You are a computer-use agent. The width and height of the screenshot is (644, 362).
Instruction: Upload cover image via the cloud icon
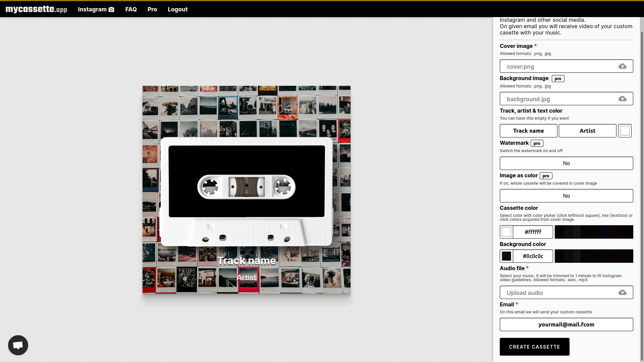(x=623, y=66)
